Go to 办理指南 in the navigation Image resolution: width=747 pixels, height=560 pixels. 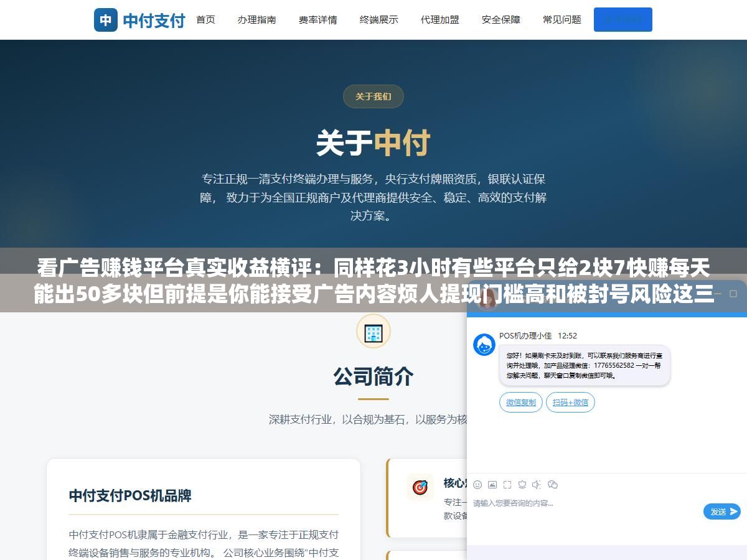point(256,20)
